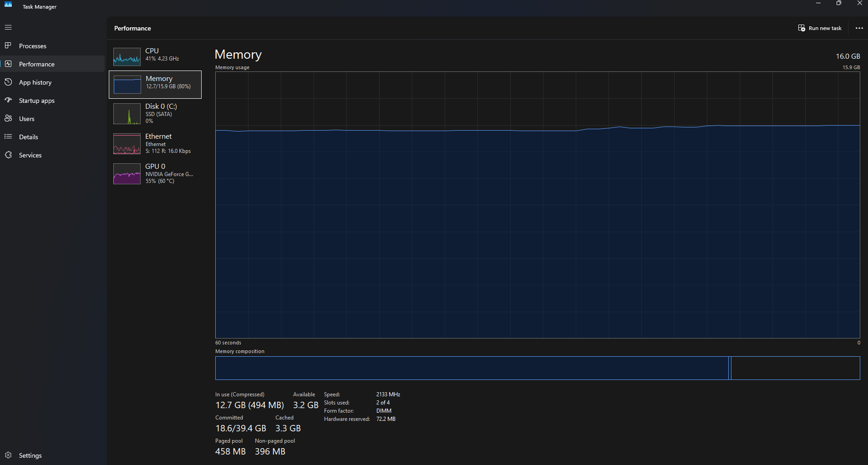868x465 pixels.
Task: Click the Startup apps gauge icon
Action: (x=8, y=100)
